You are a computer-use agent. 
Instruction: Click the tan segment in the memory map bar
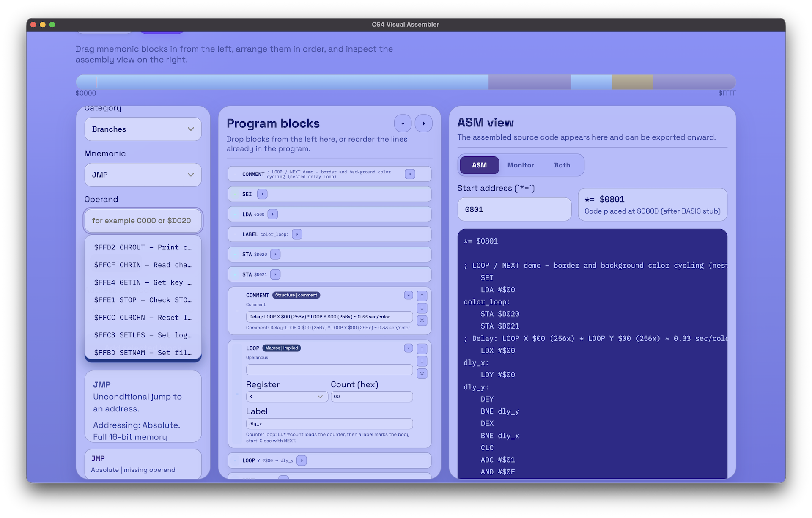click(x=632, y=82)
